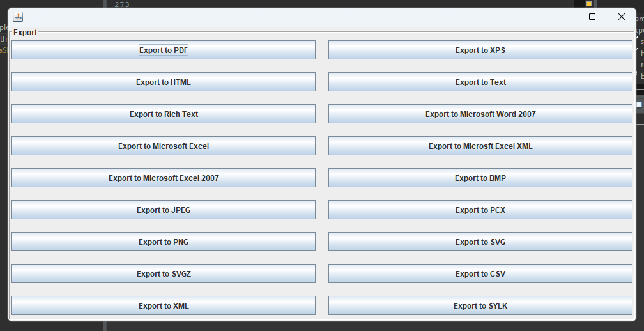This screenshot has height=331, width=644.
Task: Open the Java window icon menu
Action: 18,17
